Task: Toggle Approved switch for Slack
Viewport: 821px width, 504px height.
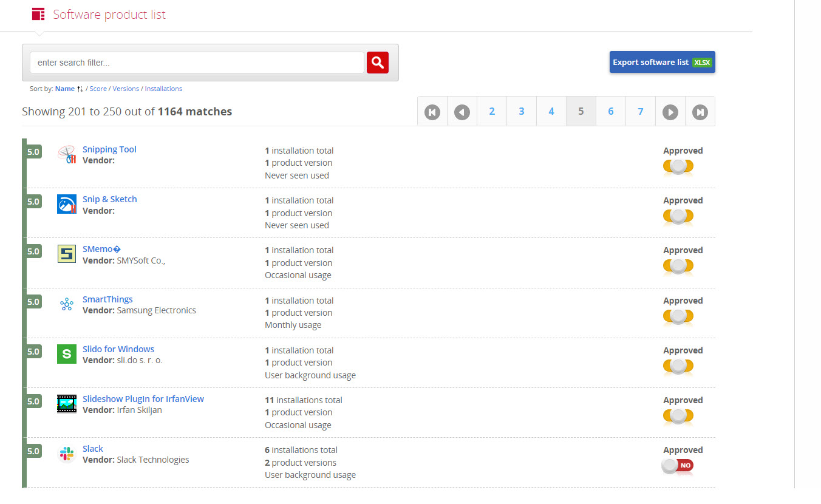Action: pyautogui.click(x=678, y=466)
